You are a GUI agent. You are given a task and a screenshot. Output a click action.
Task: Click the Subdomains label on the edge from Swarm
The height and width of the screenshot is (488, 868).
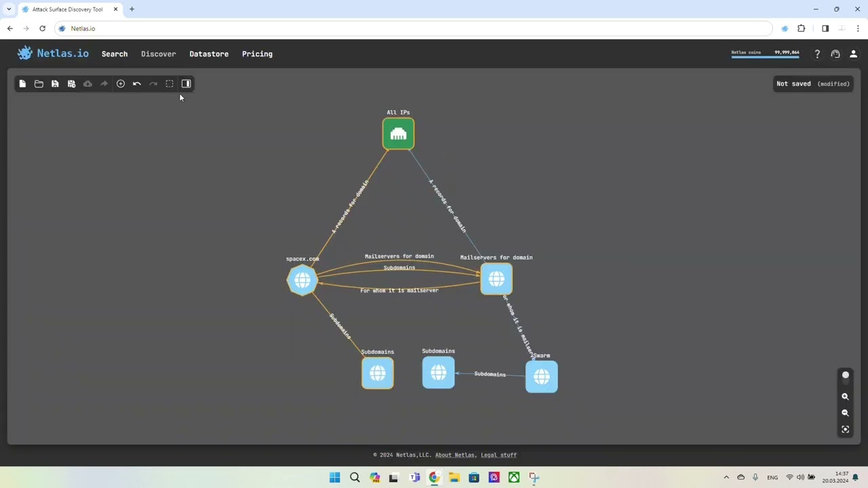(490, 374)
